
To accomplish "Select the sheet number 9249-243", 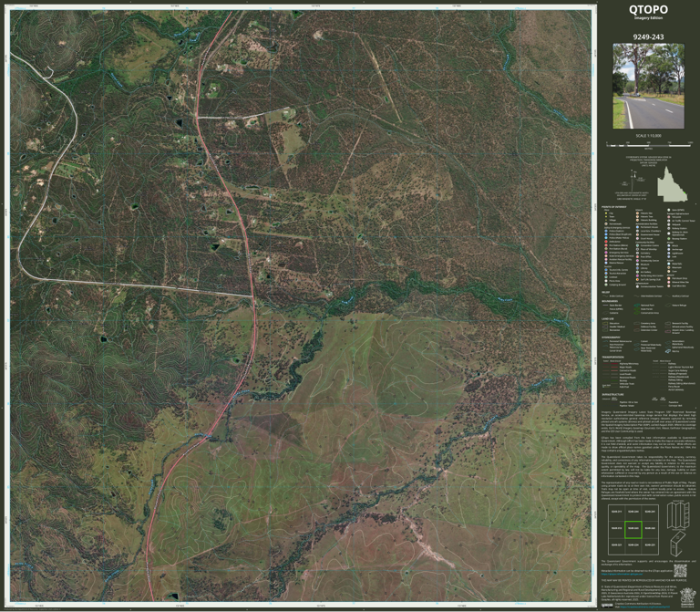I will (x=648, y=36).
